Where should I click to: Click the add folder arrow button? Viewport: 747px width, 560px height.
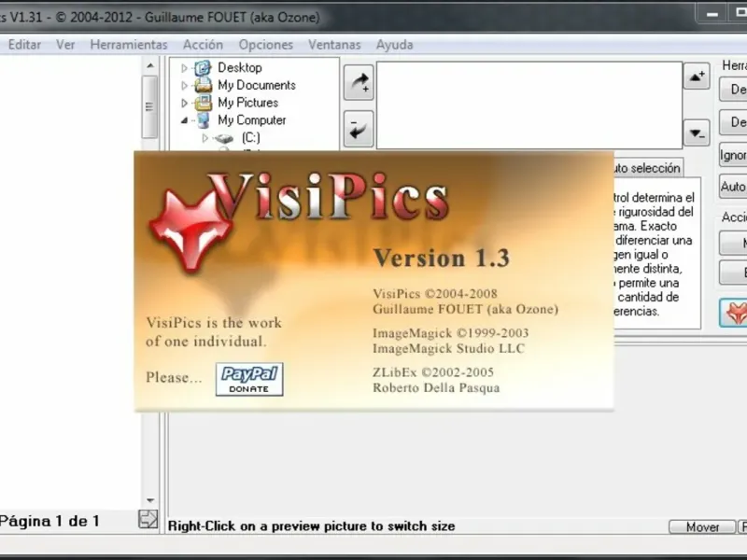pos(359,82)
